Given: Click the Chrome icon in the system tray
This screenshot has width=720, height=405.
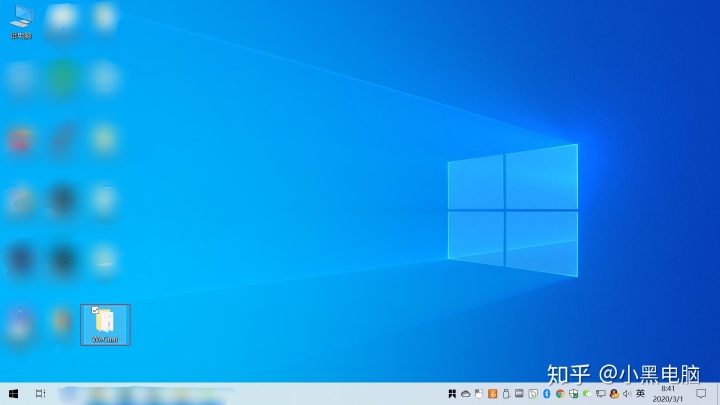Looking at the screenshot, I should coord(560,394).
